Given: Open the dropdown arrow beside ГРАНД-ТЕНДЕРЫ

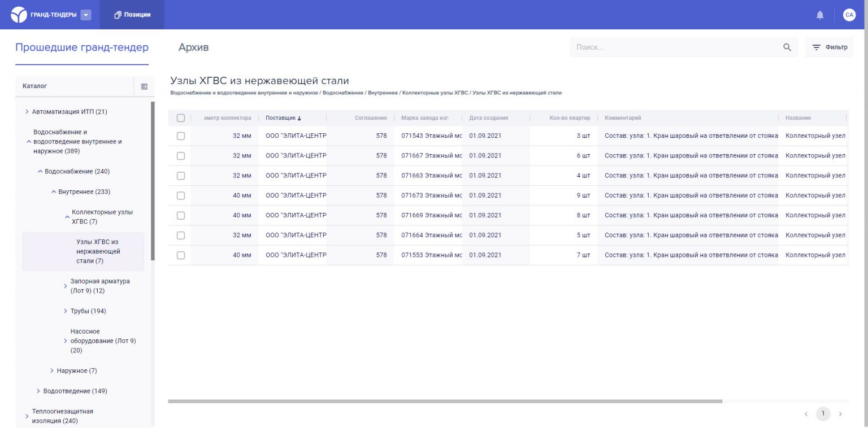Looking at the screenshot, I should pos(86,14).
